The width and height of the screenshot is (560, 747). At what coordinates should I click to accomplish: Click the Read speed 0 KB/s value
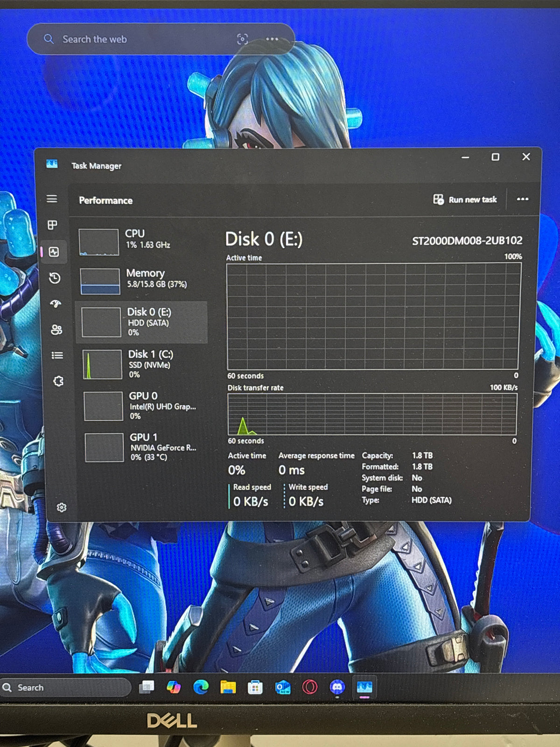pos(251,502)
